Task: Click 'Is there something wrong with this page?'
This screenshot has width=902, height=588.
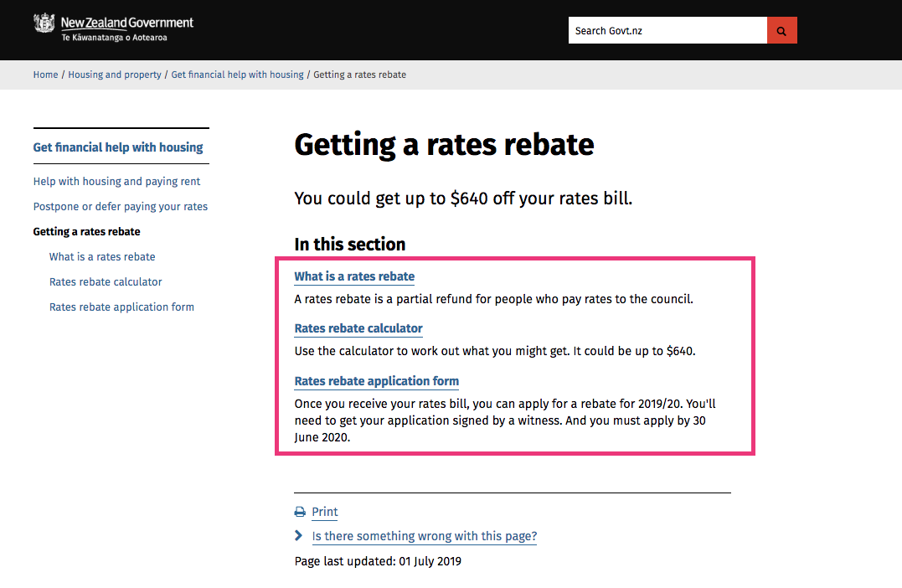Action: pyautogui.click(x=425, y=536)
